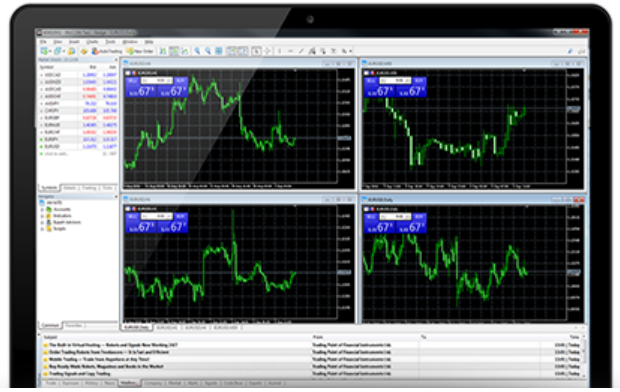The image size is (620, 392).
Task: Click volume field on EURUSD,Daily chart
Action: [395, 217]
